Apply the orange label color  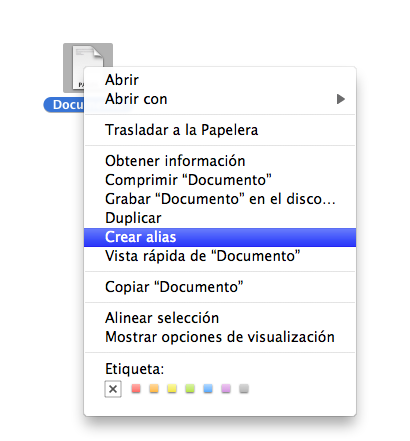pos(154,389)
